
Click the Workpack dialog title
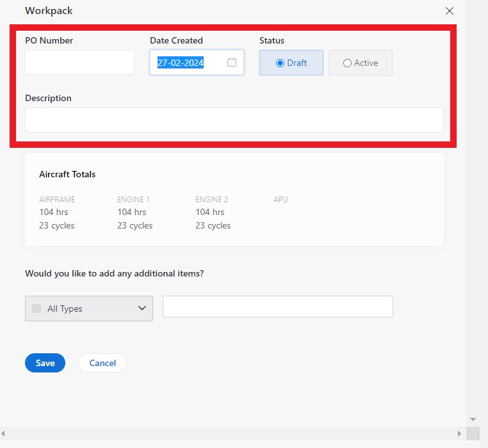coord(49,11)
